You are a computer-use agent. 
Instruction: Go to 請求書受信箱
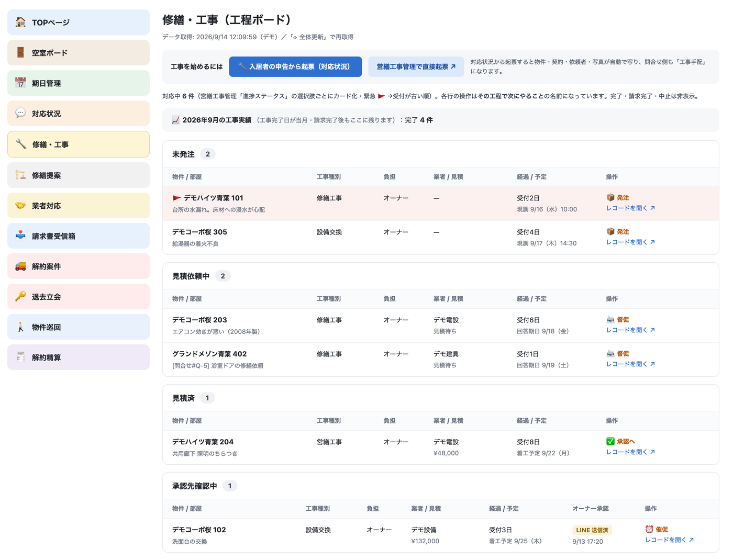pyautogui.click(x=79, y=236)
